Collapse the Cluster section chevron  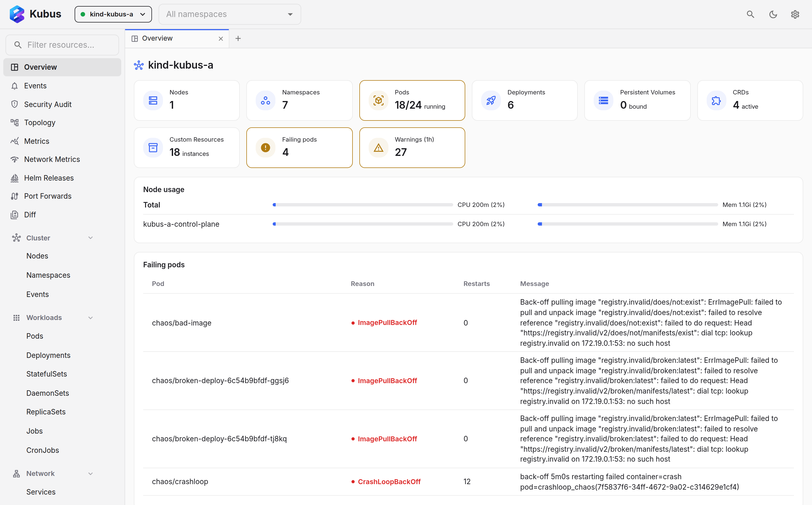click(91, 238)
